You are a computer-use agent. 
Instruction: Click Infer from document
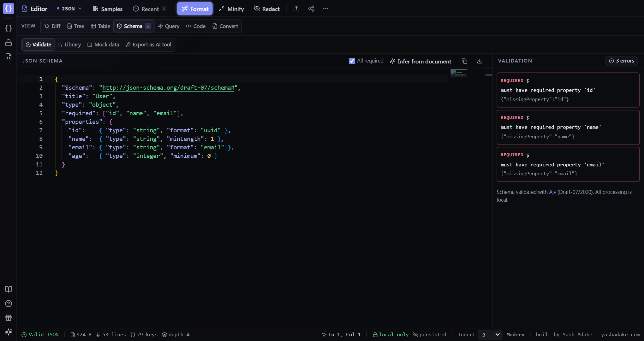tap(420, 61)
